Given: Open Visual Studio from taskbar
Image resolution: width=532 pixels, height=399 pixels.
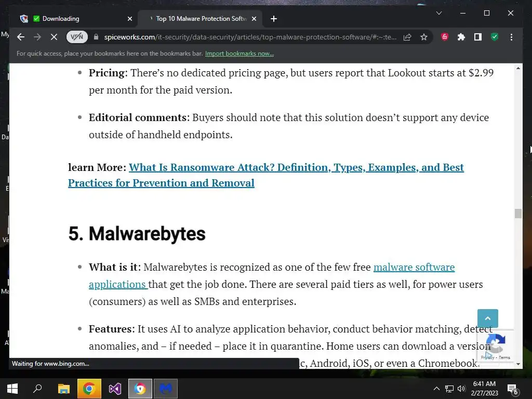Looking at the screenshot, I should pyautogui.click(x=115, y=389).
